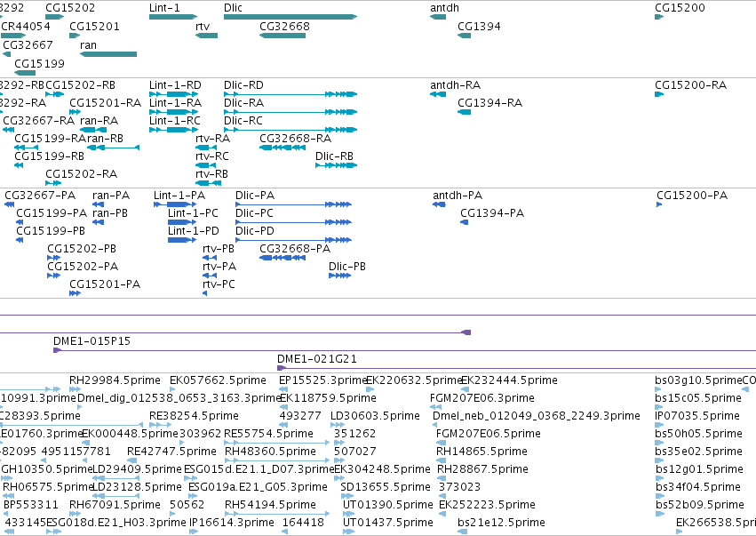Click EST RH29984.5prime
The width and height of the screenshot is (756, 536).
point(115,380)
